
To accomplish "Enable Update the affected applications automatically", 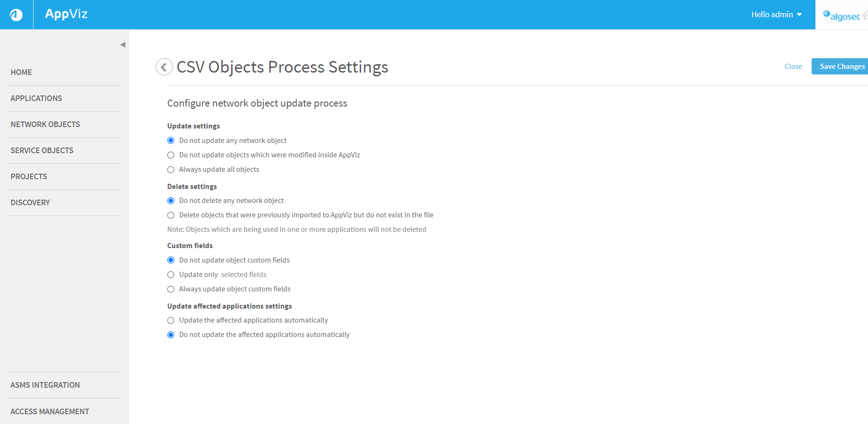I will [171, 320].
